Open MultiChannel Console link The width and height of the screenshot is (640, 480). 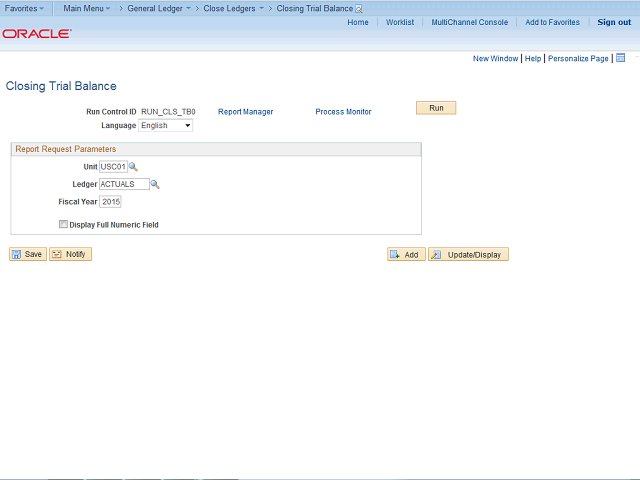[470, 22]
